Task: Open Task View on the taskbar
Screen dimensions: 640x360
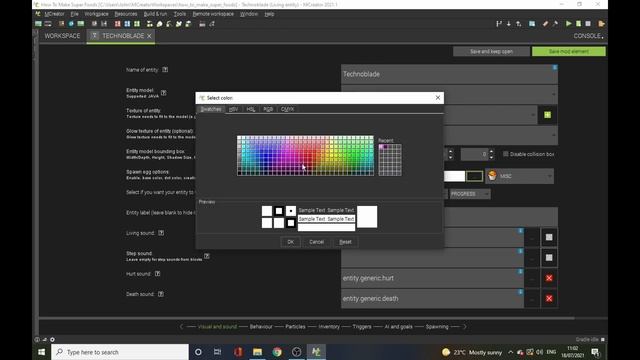Action: (x=218, y=352)
